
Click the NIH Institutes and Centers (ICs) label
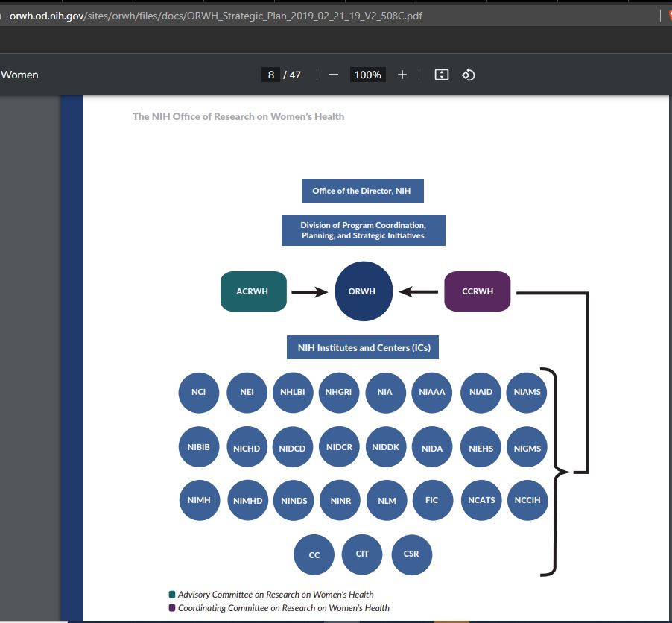click(363, 347)
